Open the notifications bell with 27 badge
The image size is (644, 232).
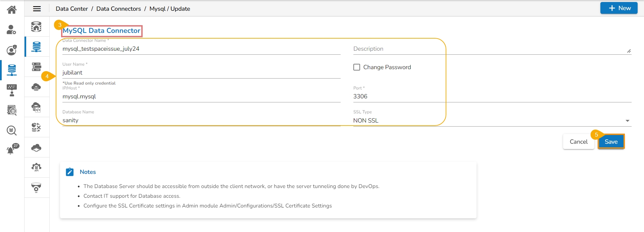12,149
